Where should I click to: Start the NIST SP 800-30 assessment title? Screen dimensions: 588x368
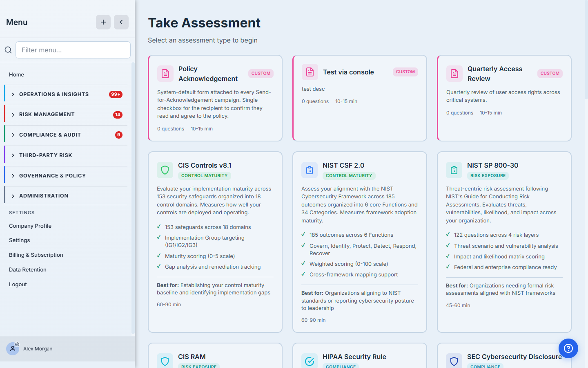point(492,165)
